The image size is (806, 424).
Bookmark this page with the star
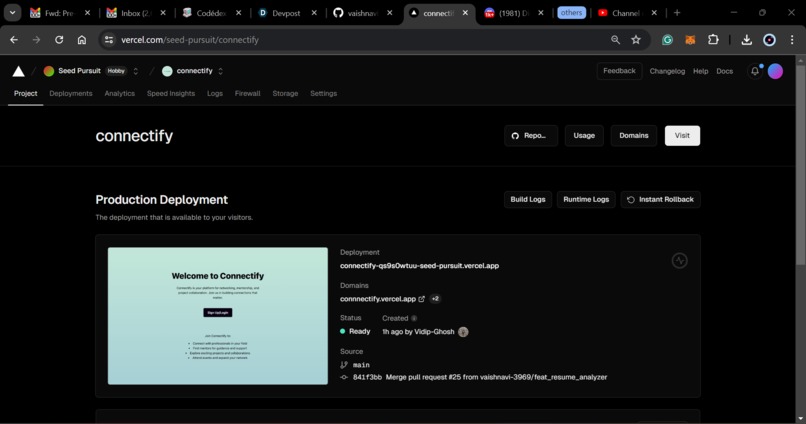click(x=636, y=40)
